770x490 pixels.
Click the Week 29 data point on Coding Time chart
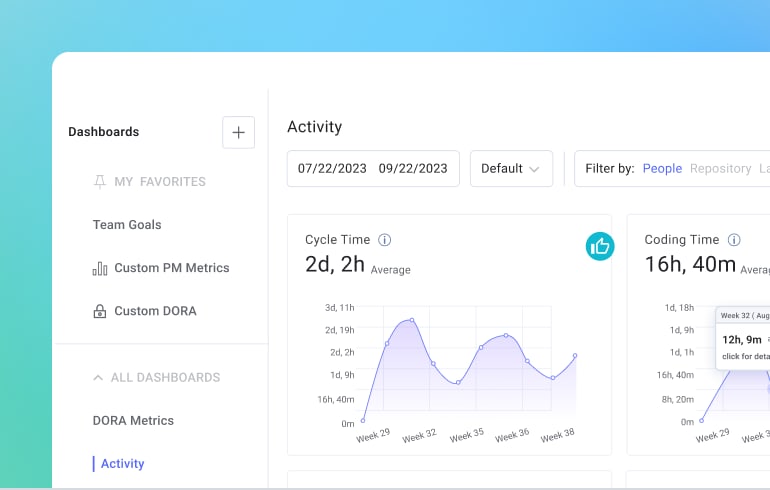pyautogui.click(x=701, y=420)
